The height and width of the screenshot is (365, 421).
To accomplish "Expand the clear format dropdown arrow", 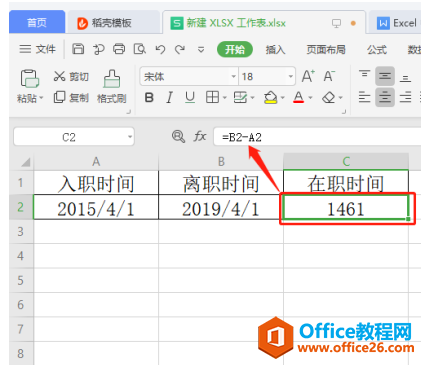I will [x=340, y=98].
